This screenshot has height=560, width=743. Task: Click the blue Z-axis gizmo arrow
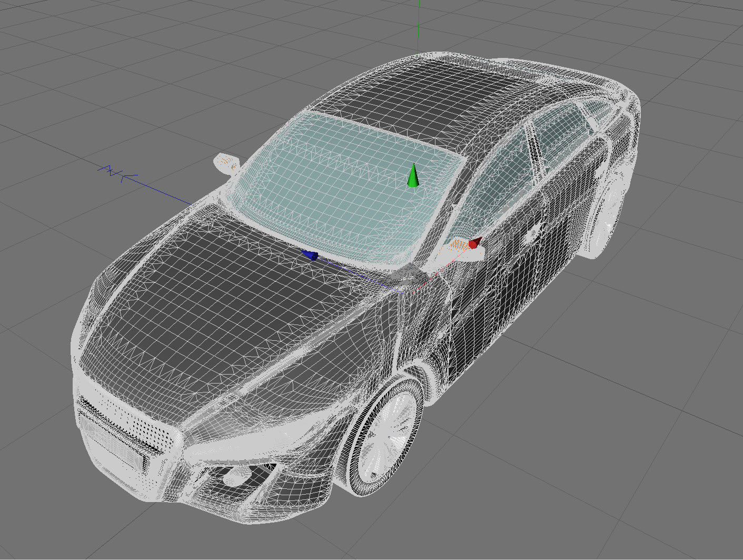click(x=310, y=256)
